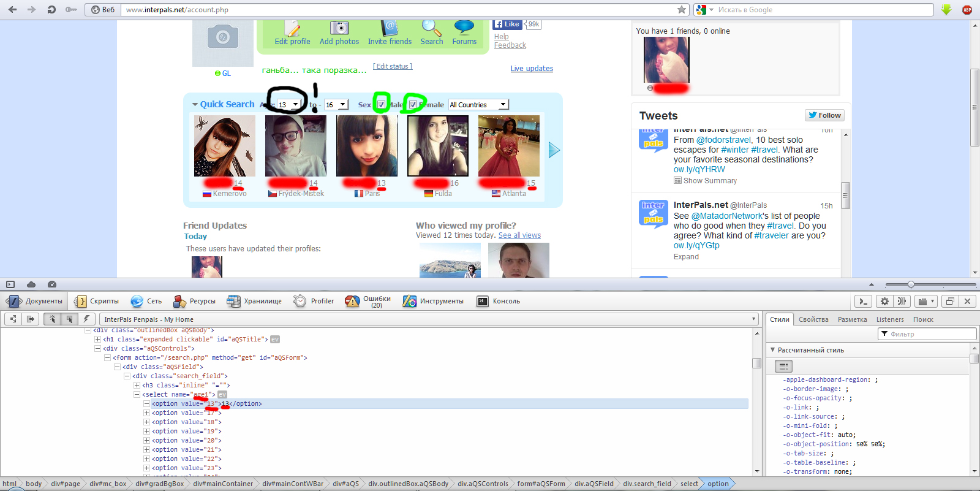The height and width of the screenshot is (491, 980).
Task: Click the remote debug signal icon
Action: point(902,301)
